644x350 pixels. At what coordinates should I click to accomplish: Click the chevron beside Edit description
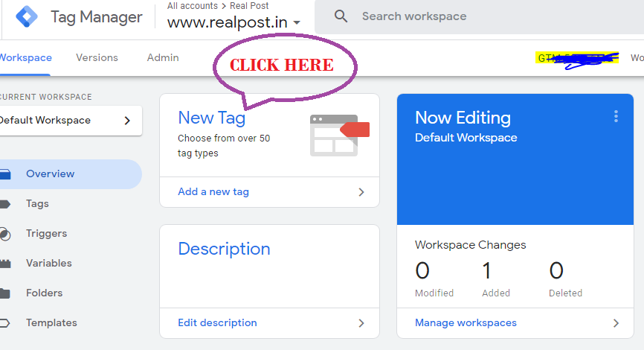[361, 323]
